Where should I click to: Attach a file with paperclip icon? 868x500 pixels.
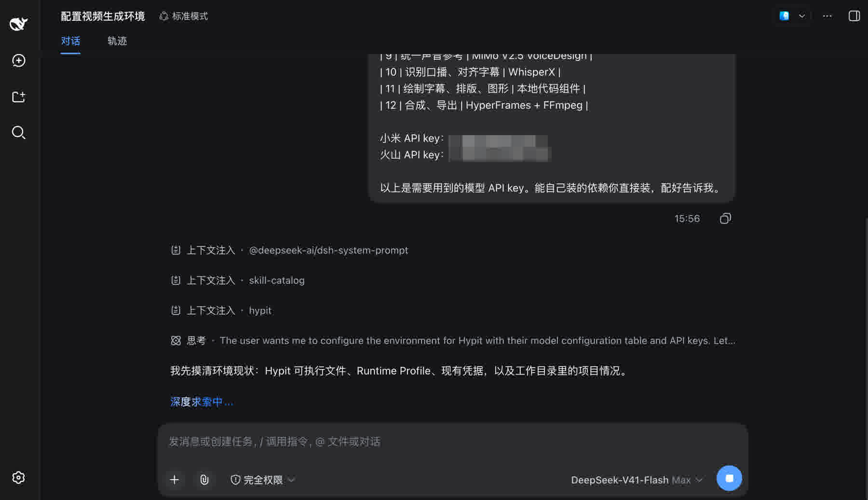[x=204, y=479]
